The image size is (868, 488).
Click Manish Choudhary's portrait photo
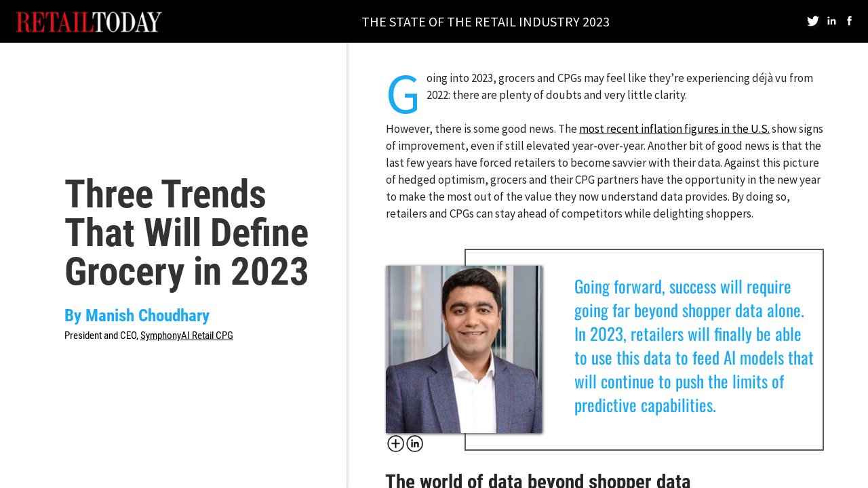pyautogui.click(x=464, y=349)
